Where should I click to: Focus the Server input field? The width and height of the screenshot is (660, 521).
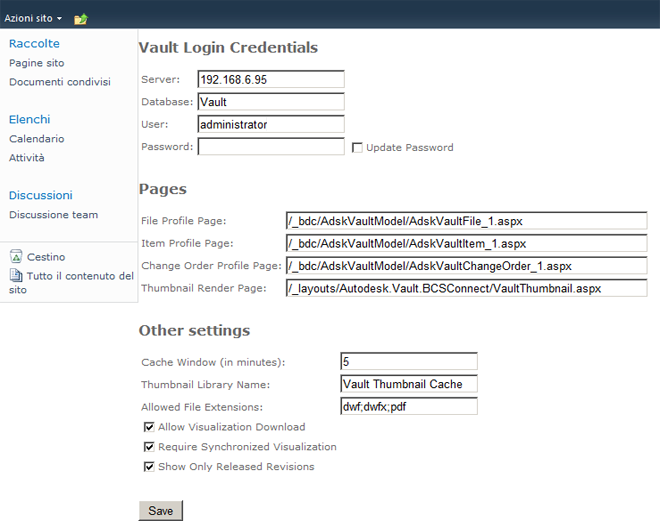271,79
